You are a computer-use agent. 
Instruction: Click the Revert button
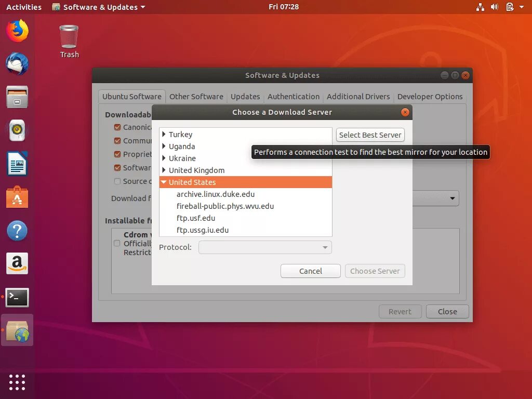[x=400, y=312]
